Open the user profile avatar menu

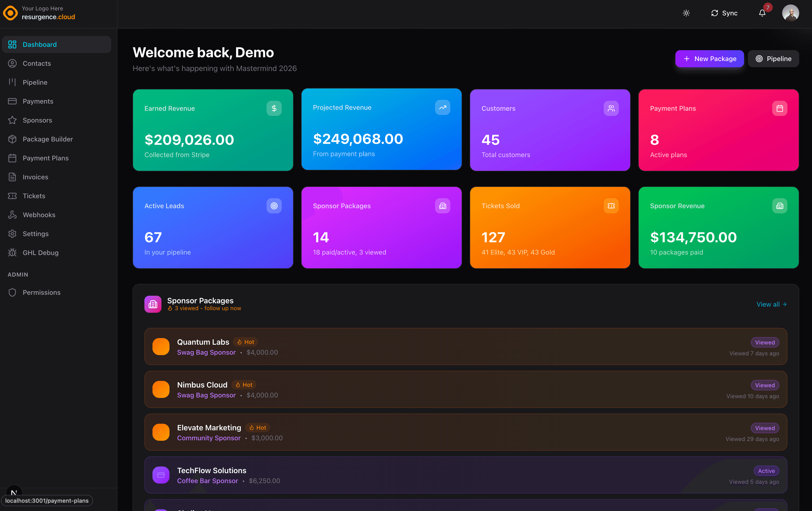791,13
